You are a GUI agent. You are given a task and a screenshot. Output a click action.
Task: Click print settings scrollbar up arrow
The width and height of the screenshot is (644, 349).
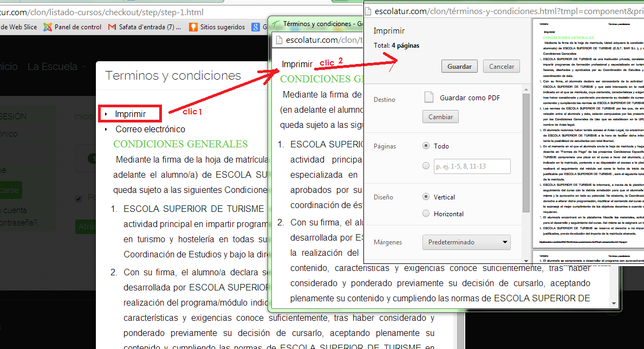[x=526, y=89]
